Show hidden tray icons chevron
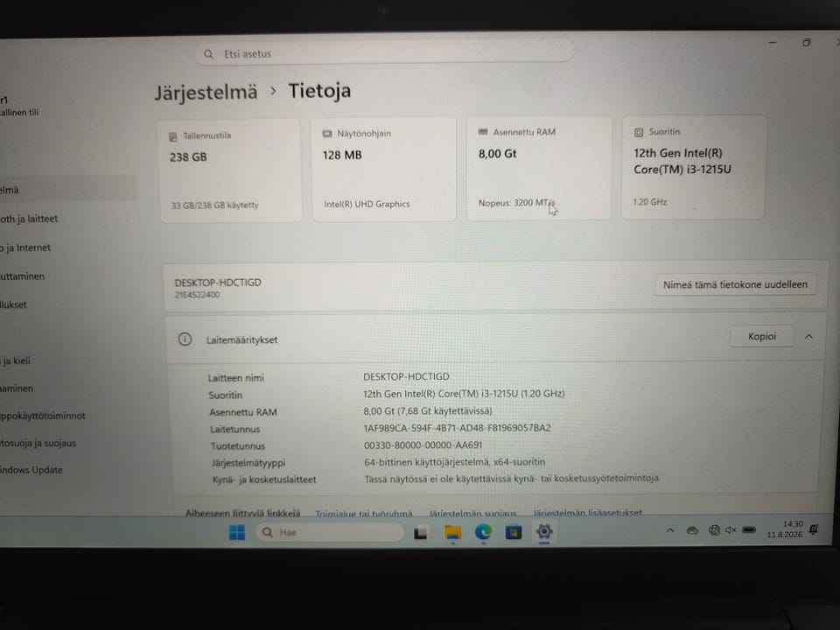Image resolution: width=840 pixels, height=630 pixels. [670, 531]
